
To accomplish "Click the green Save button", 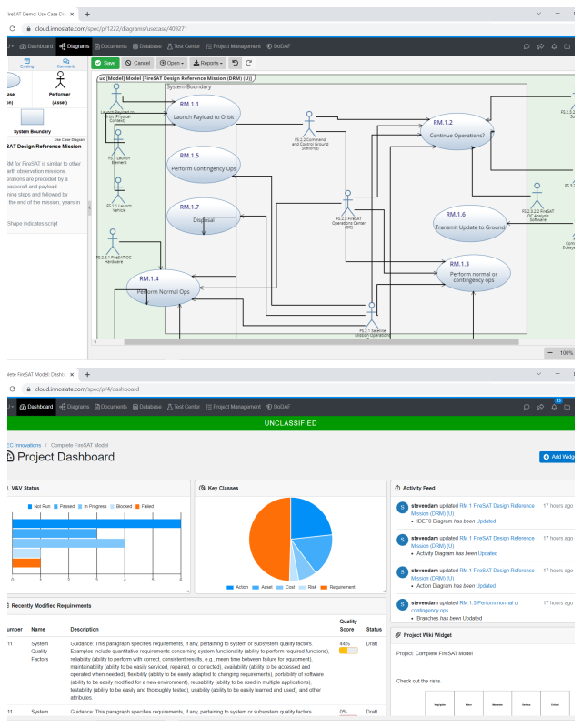I will pos(105,63).
